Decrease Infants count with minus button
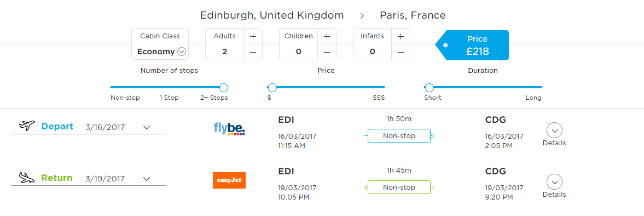This screenshot has height=216, width=644. tap(401, 52)
